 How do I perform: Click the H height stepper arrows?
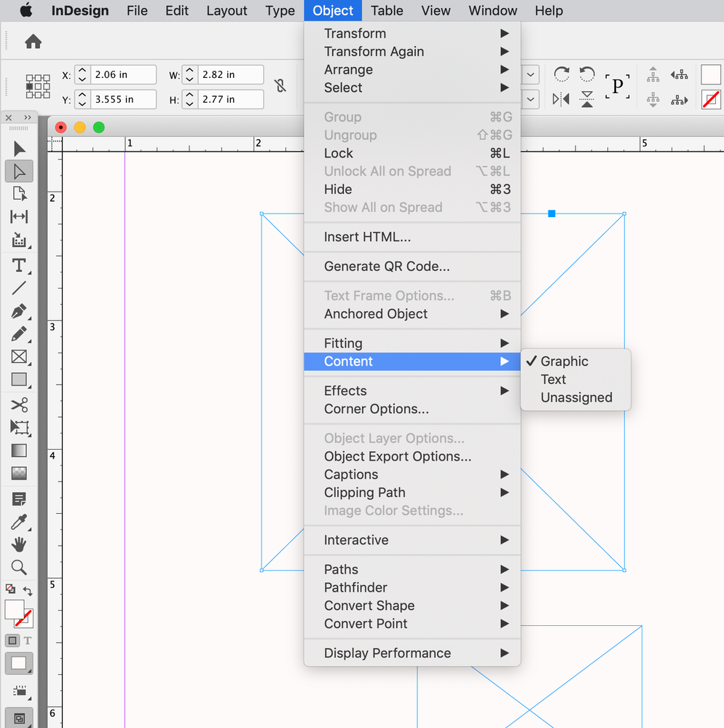189,99
